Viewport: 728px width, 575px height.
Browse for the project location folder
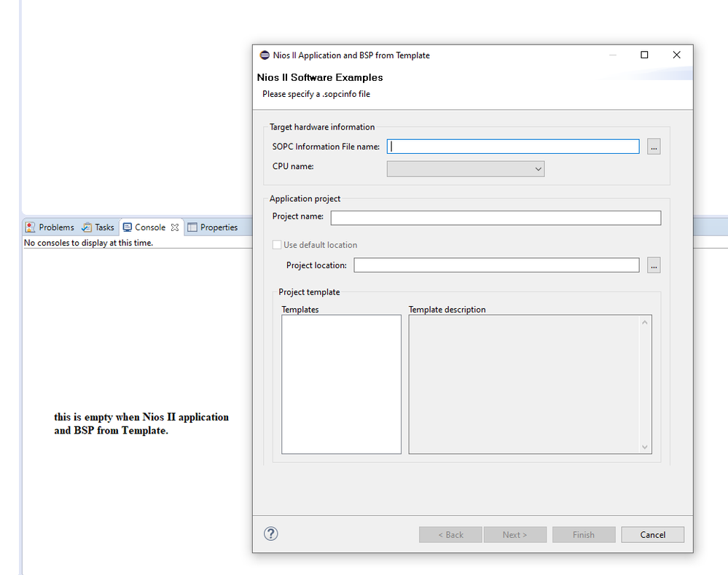coord(654,265)
